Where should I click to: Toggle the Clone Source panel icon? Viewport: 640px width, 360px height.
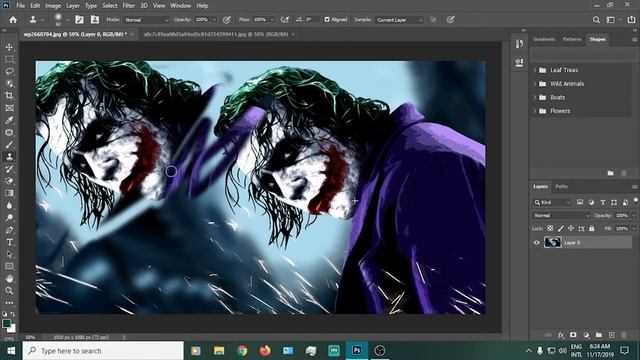click(95, 20)
